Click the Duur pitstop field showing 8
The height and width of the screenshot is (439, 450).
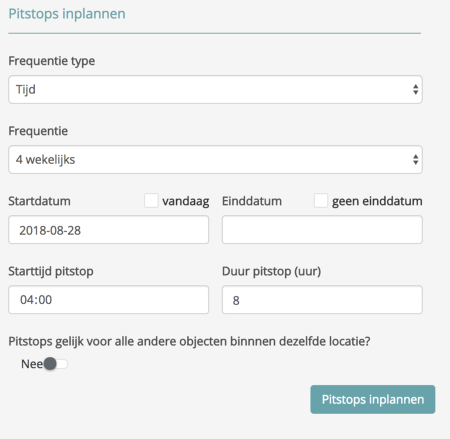(322, 300)
